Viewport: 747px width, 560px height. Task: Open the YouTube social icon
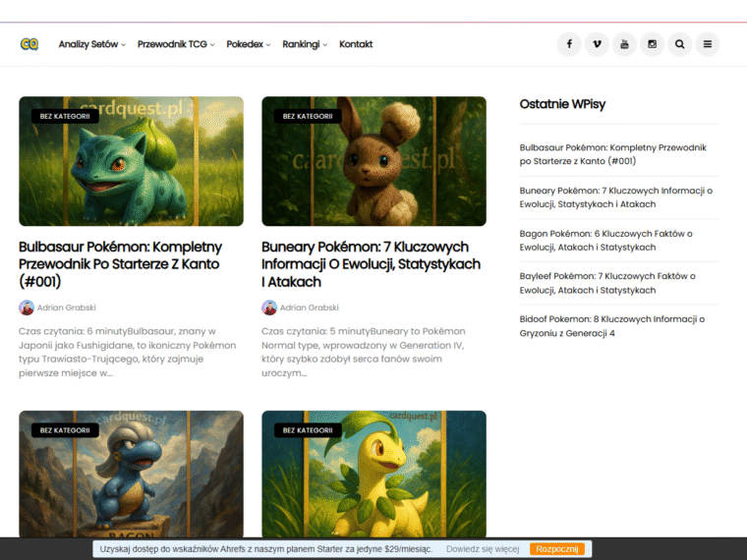pyautogui.click(x=624, y=44)
